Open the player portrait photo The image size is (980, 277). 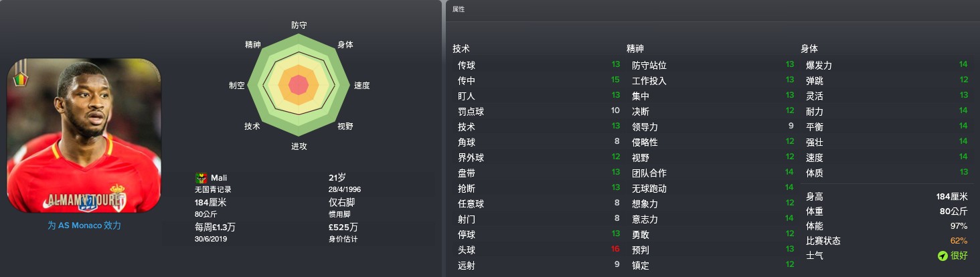click(84, 136)
